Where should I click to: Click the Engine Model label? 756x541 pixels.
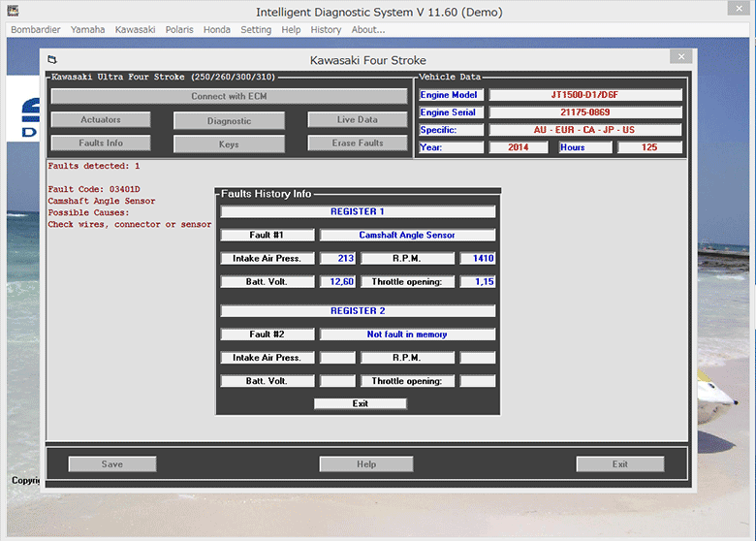point(451,95)
